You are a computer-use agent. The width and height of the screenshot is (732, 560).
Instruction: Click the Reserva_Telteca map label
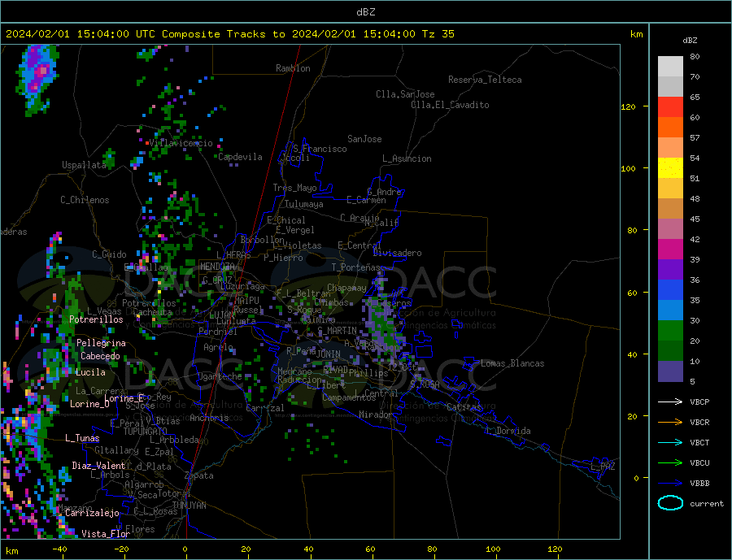485,80
